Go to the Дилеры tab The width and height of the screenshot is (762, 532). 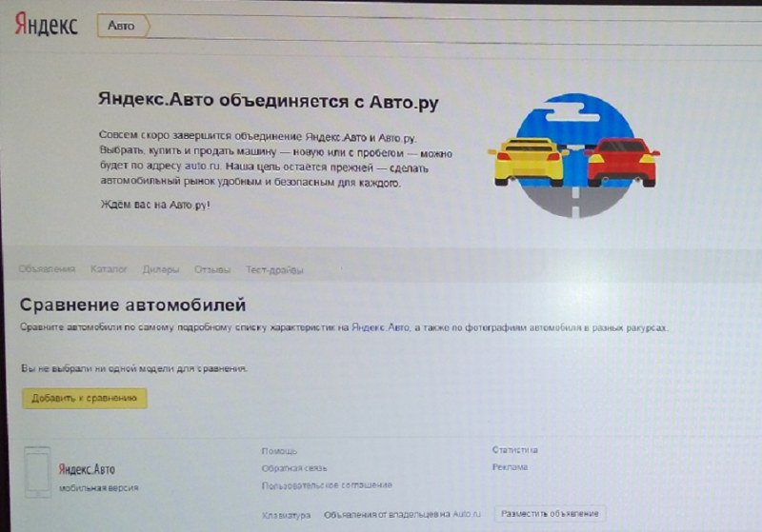tap(161, 269)
